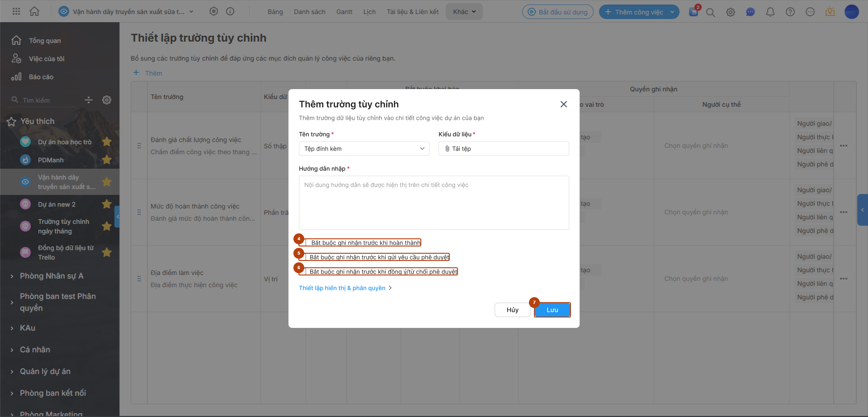Open project settings hexagon icon in header
The height and width of the screenshot is (417, 868).
coord(214,12)
